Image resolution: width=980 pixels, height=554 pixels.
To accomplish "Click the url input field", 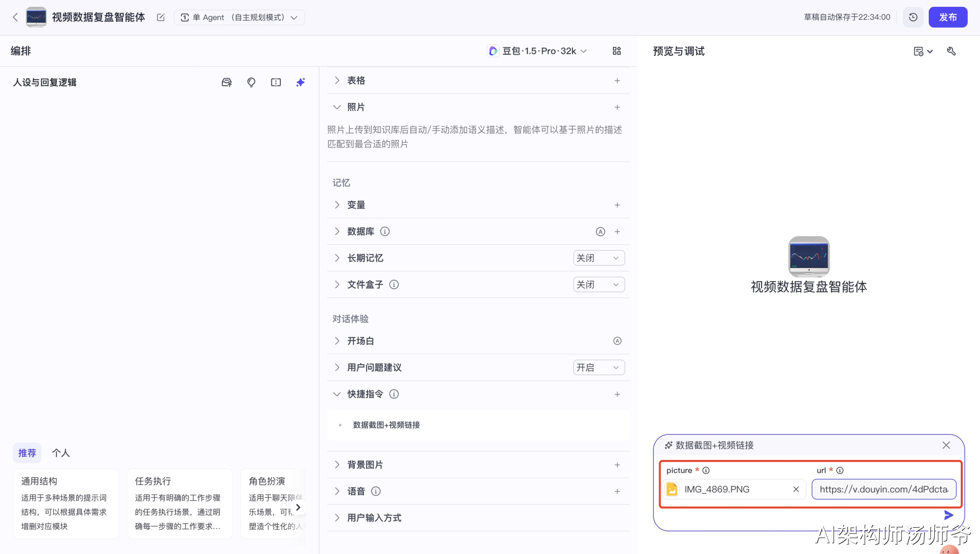I will tap(883, 489).
